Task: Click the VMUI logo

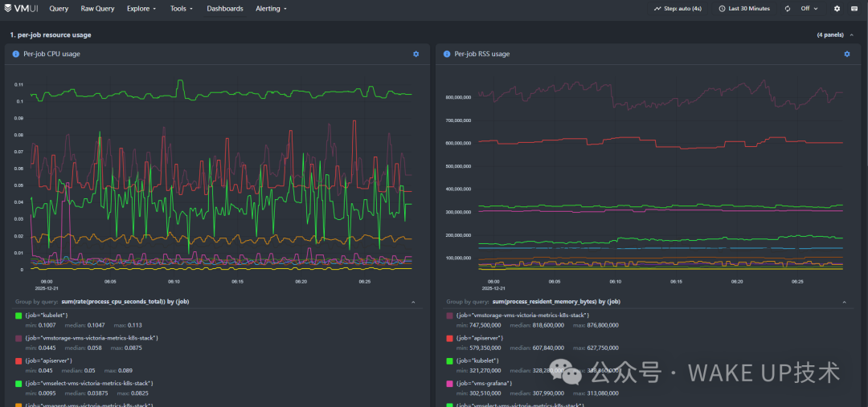Action: pos(23,9)
